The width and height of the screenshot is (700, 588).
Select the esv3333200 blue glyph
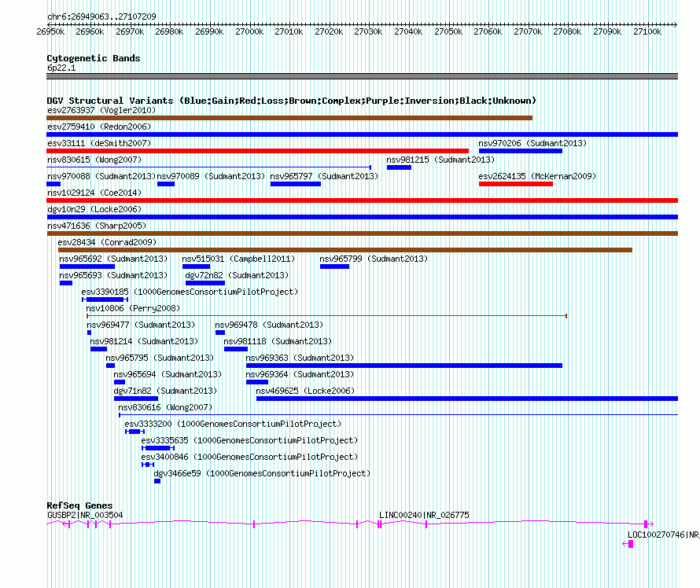[134, 432]
